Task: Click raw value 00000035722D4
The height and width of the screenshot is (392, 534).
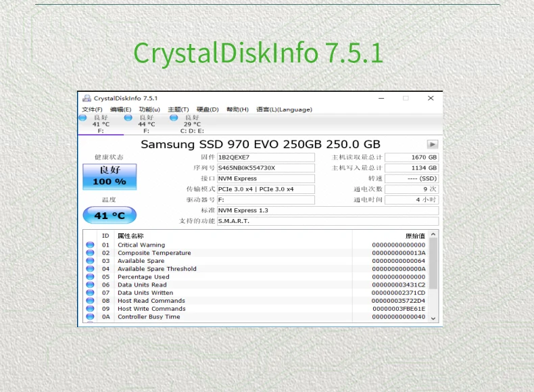Action: coord(398,301)
